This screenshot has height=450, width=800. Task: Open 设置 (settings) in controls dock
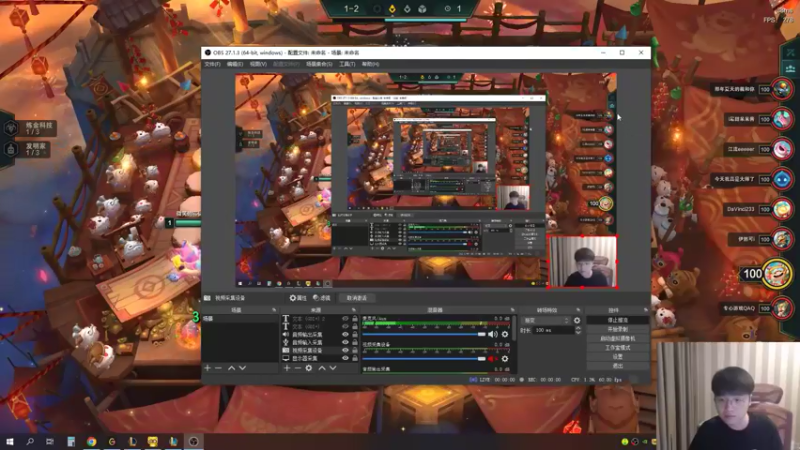pyautogui.click(x=617, y=357)
